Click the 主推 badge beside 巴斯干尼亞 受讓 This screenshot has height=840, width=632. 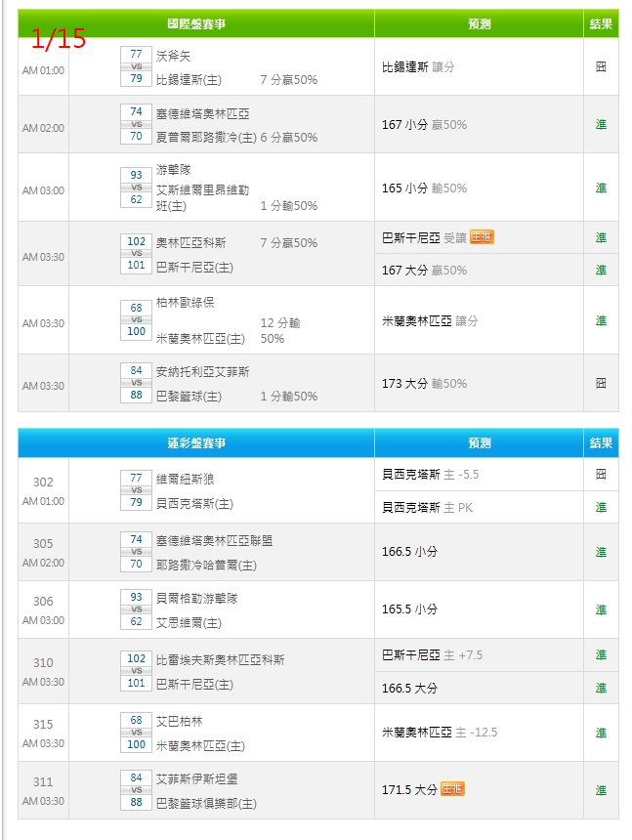482,236
